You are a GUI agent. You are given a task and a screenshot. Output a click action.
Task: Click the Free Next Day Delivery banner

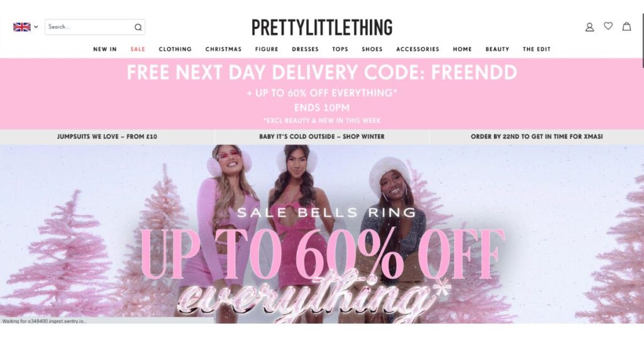(x=322, y=94)
